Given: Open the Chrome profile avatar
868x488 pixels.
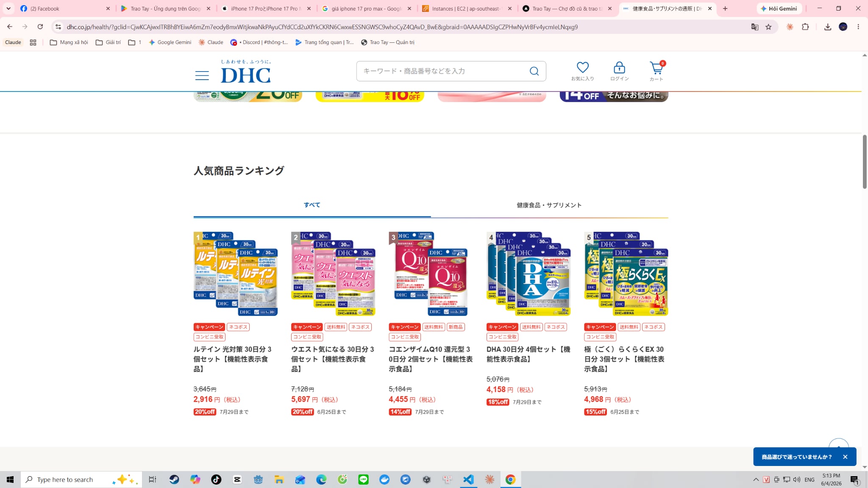Looking at the screenshot, I should [843, 27].
